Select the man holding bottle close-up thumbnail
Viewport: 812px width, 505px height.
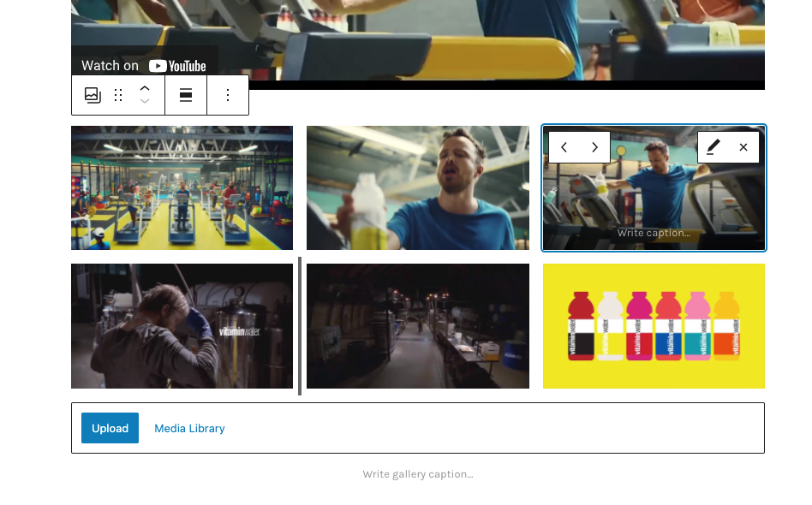418,187
